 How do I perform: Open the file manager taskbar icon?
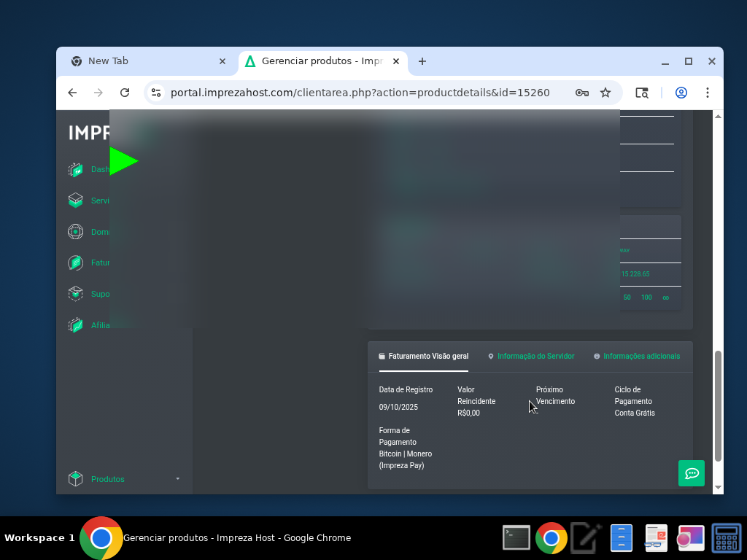pos(622,538)
